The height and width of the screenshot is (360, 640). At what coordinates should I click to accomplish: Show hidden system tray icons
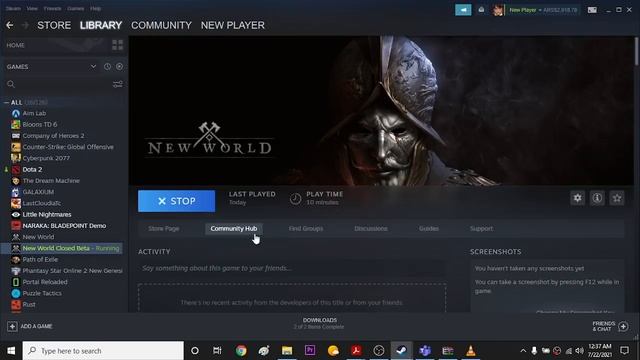point(523,351)
